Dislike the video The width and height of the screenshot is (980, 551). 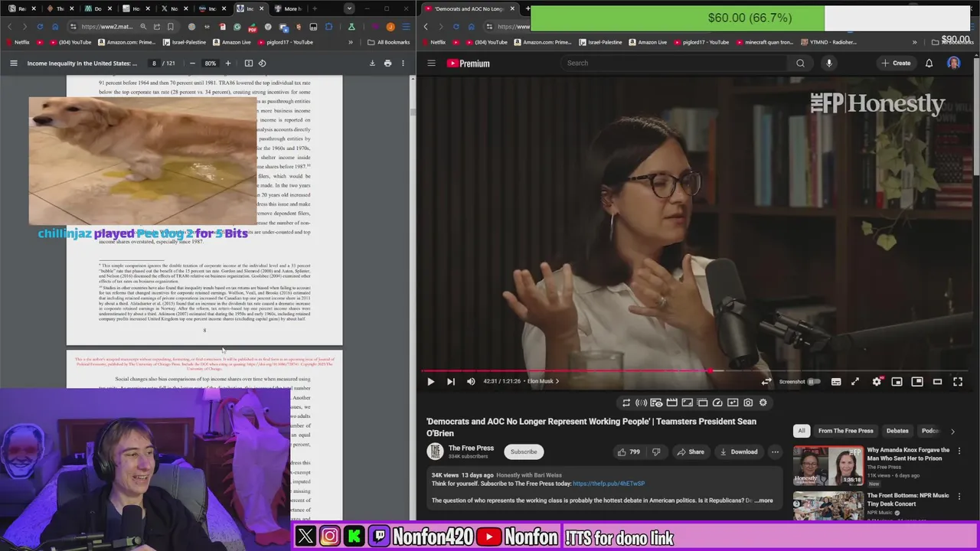(655, 452)
